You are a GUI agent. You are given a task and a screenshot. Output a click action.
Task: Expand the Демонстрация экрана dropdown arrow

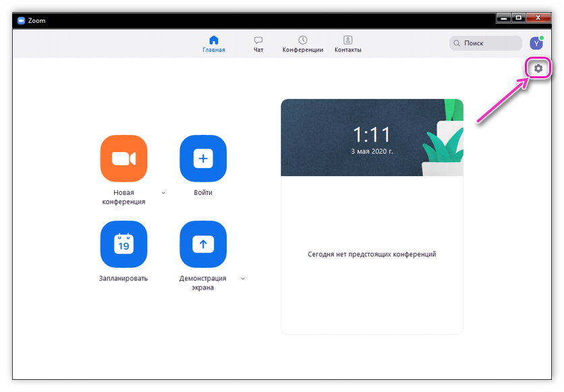[x=243, y=279]
